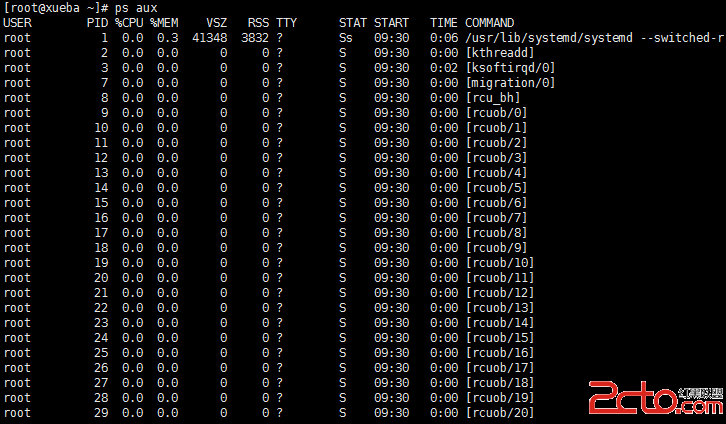Select the /usr/lib/systemd/systemd process line
The width and height of the screenshot is (726, 424).
[363, 38]
